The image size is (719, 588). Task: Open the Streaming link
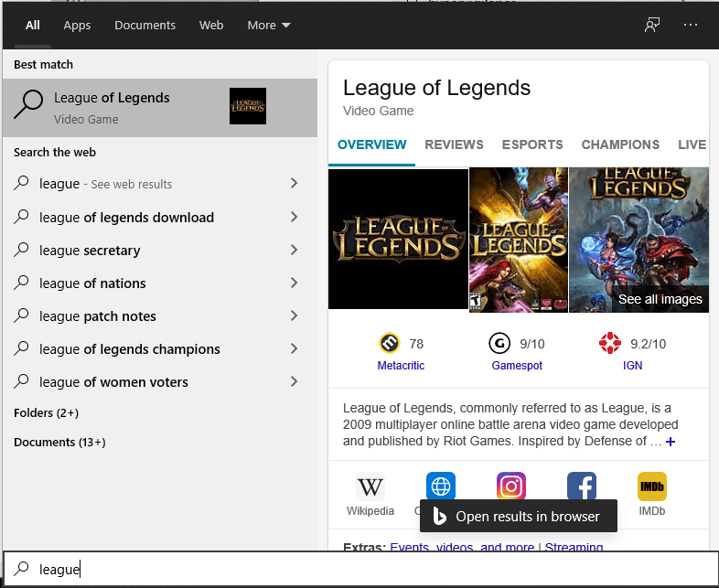pyautogui.click(x=574, y=546)
